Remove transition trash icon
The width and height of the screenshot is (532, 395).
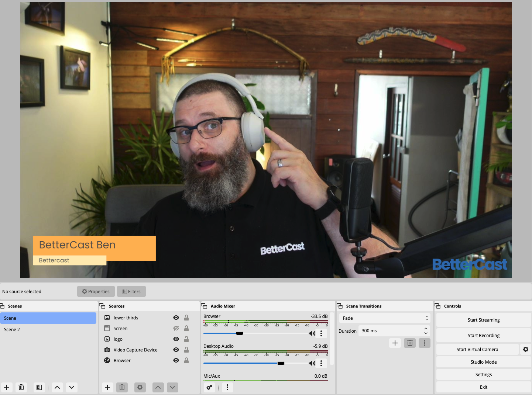click(x=410, y=343)
